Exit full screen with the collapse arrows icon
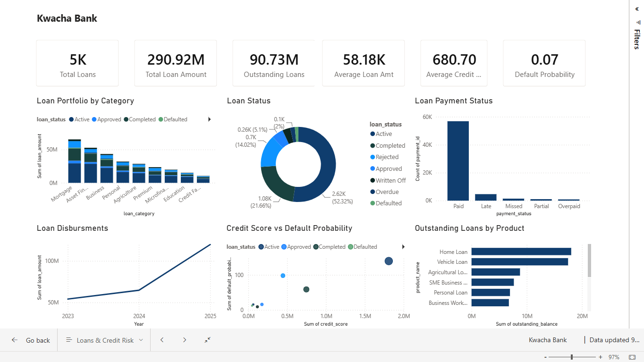644x362 pixels. coord(207,340)
